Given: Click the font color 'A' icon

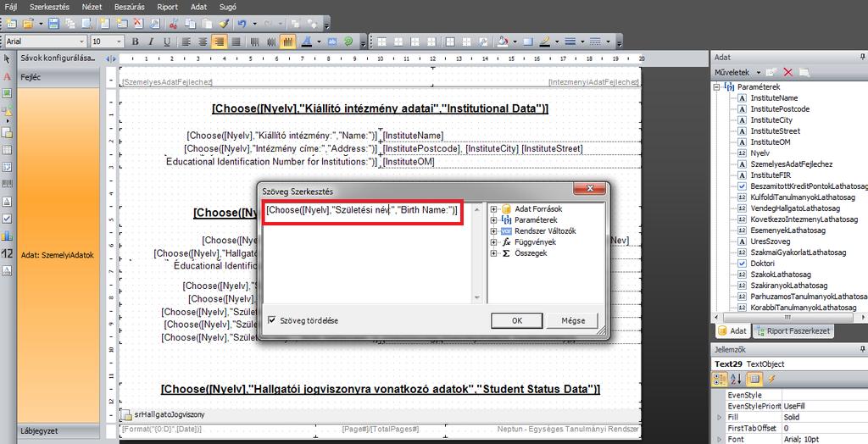Looking at the screenshot, I should (x=306, y=42).
